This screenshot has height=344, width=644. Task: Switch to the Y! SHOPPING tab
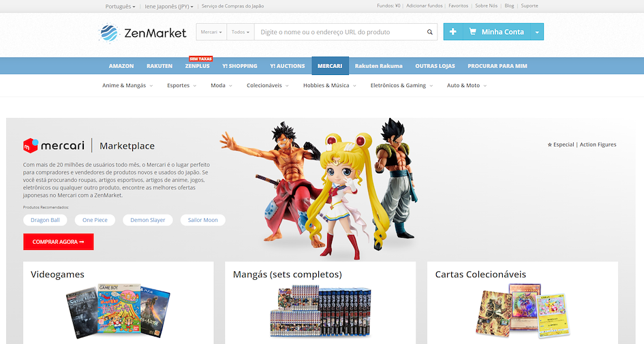(240, 65)
